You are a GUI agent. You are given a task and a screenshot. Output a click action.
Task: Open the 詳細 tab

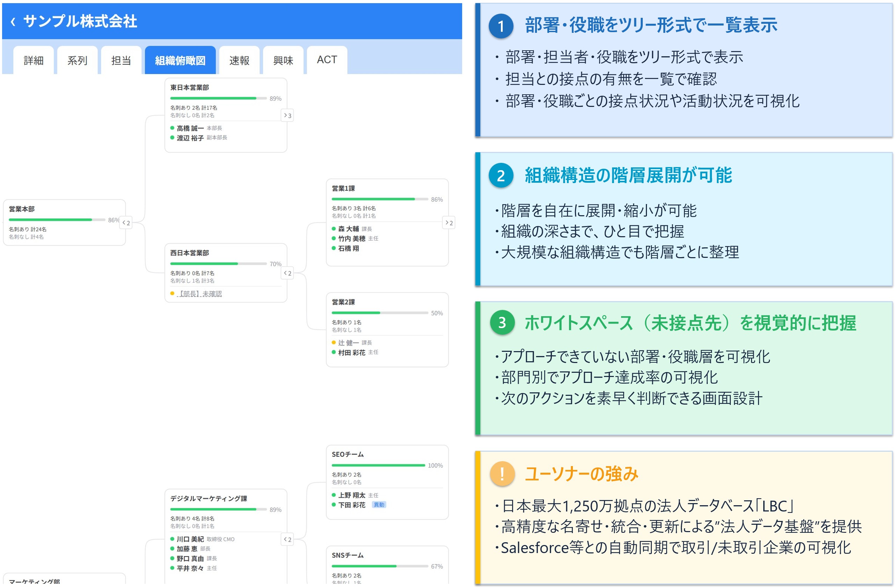click(x=34, y=60)
